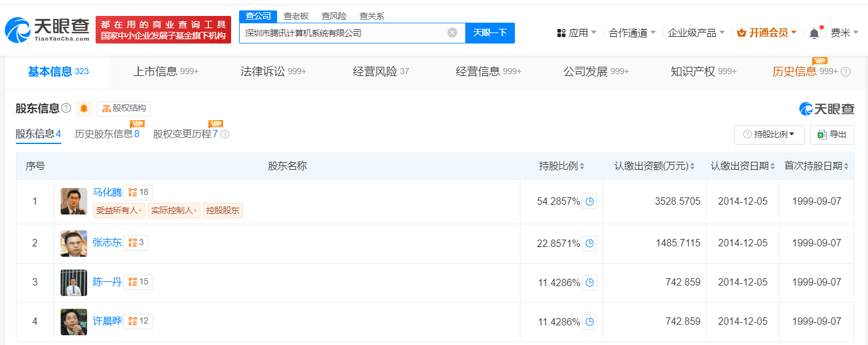The image size is (868, 345).
Task: Click the help icon beside 股东信息 heading
Action: (66, 108)
